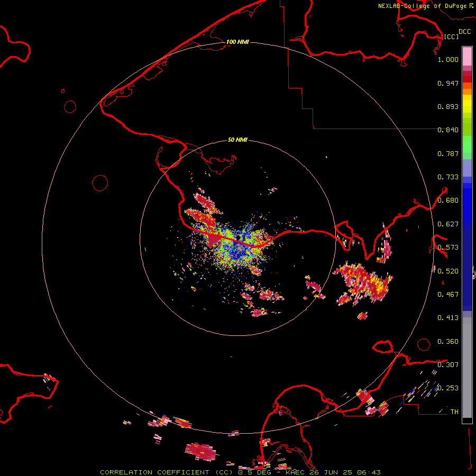
Task: Select the 1.000 value on color scale
Action: (448, 59)
